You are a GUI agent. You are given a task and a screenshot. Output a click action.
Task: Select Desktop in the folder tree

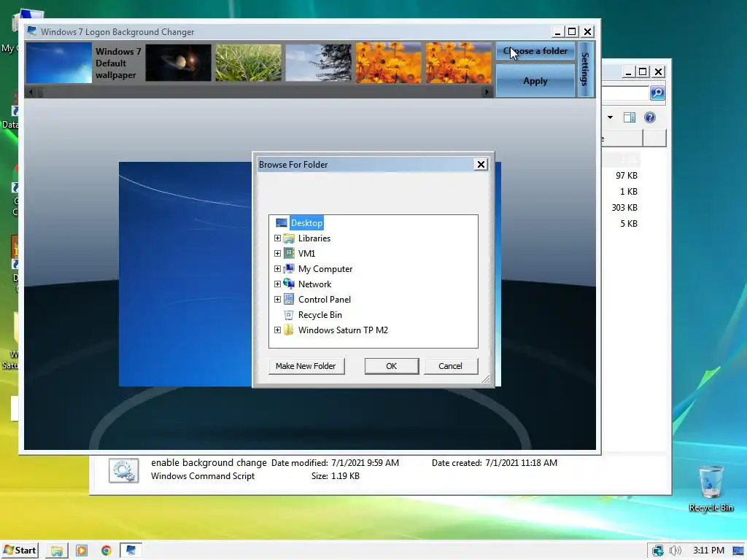[x=307, y=223]
